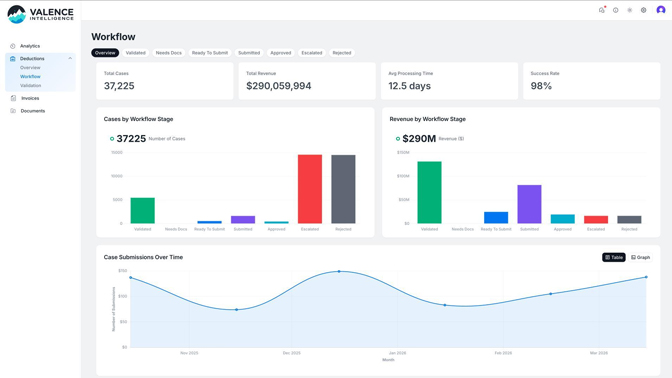Click the purple Submitted bar in Revenue chart
672x378 pixels.
529,204
